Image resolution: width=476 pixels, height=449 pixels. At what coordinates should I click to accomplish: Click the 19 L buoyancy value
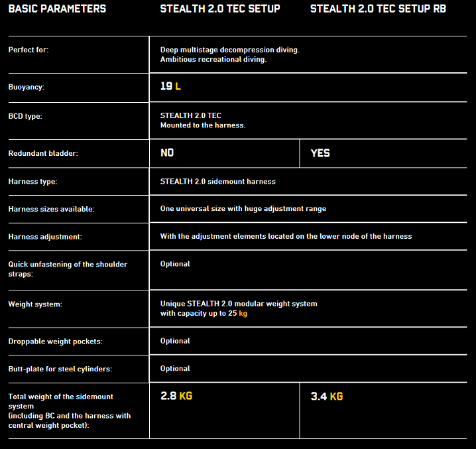coord(170,87)
